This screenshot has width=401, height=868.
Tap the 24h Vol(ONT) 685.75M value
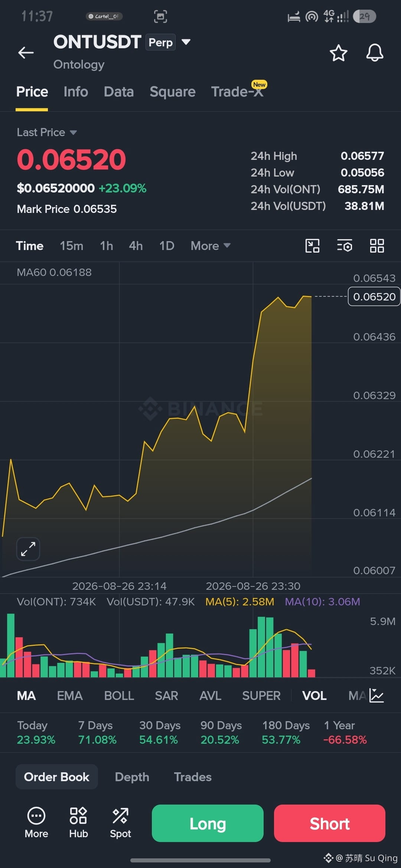pos(361,189)
